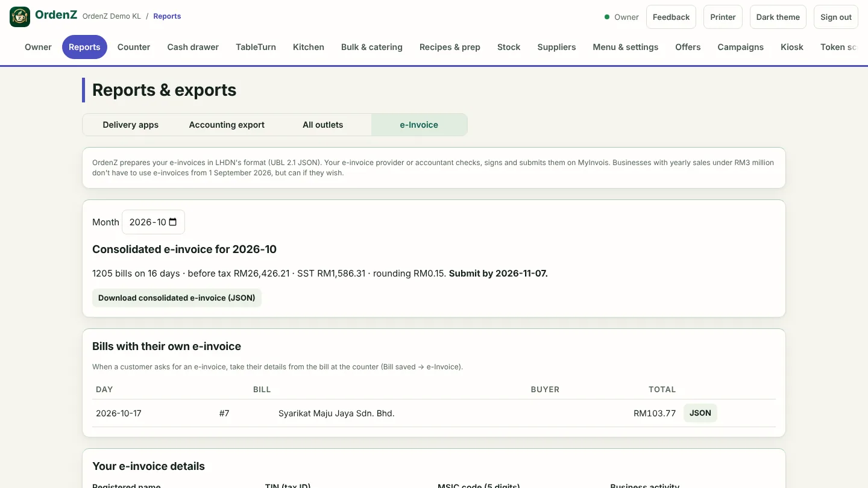The width and height of the screenshot is (868, 488).
Task: Download JSON for bill #7
Action: 700,413
